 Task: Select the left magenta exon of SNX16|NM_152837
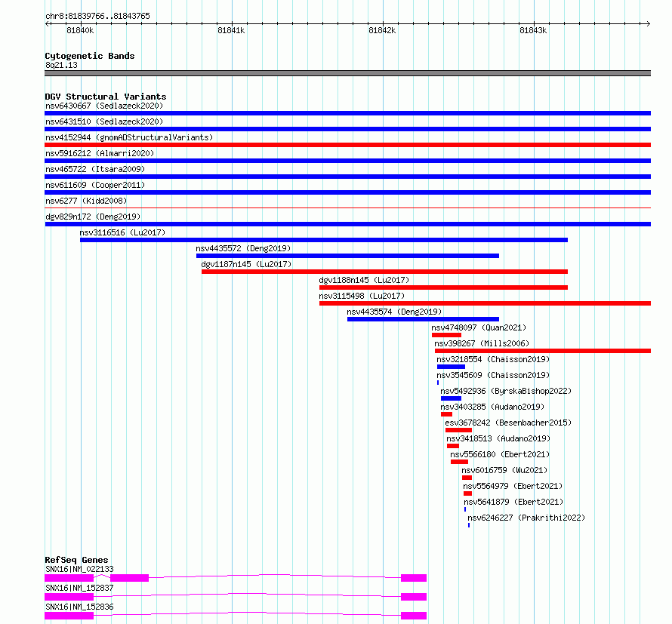click(69, 597)
